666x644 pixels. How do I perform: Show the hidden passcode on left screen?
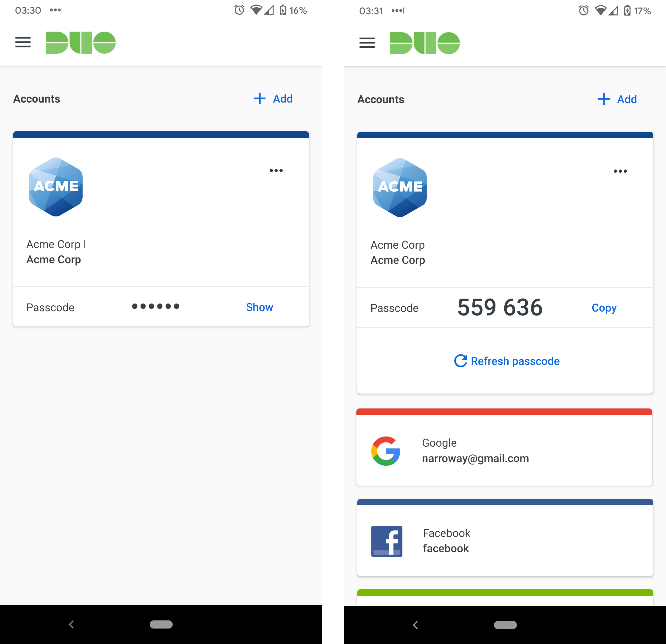click(260, 307)
